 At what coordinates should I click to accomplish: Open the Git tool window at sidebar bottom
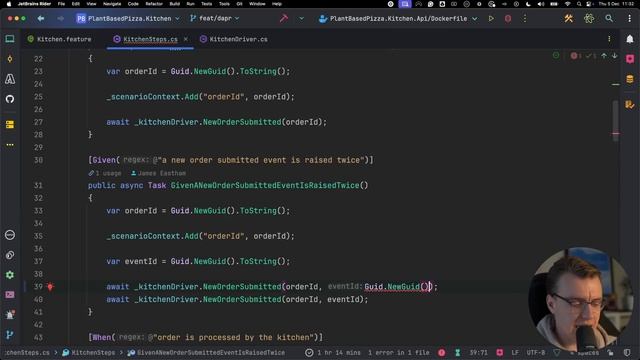pyautogui.click(x=10, y=335)
